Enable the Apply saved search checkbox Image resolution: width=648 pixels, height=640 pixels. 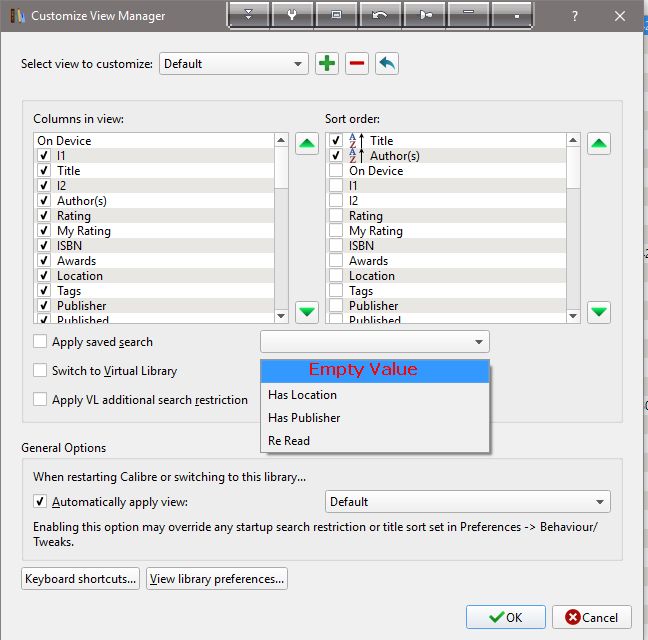[40, 342]
